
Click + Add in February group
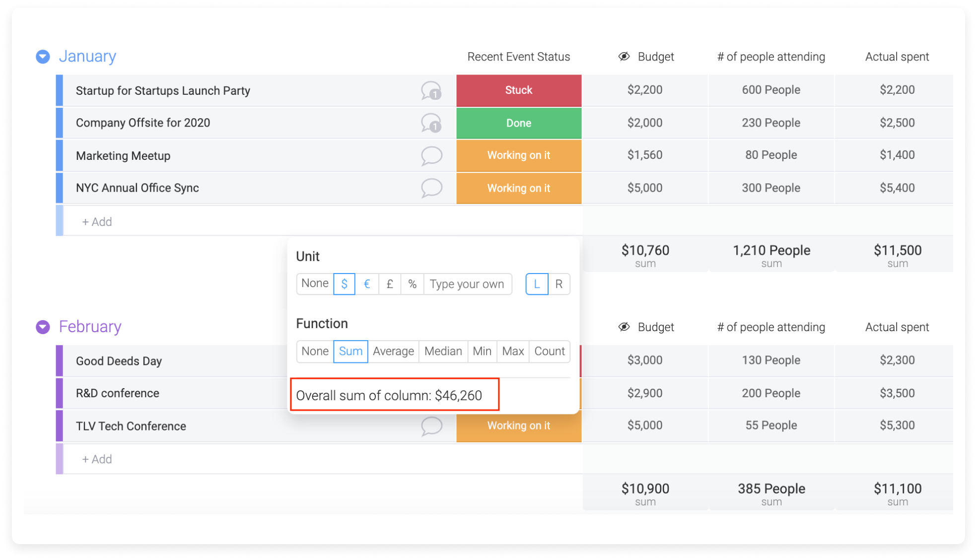(97, 459)
